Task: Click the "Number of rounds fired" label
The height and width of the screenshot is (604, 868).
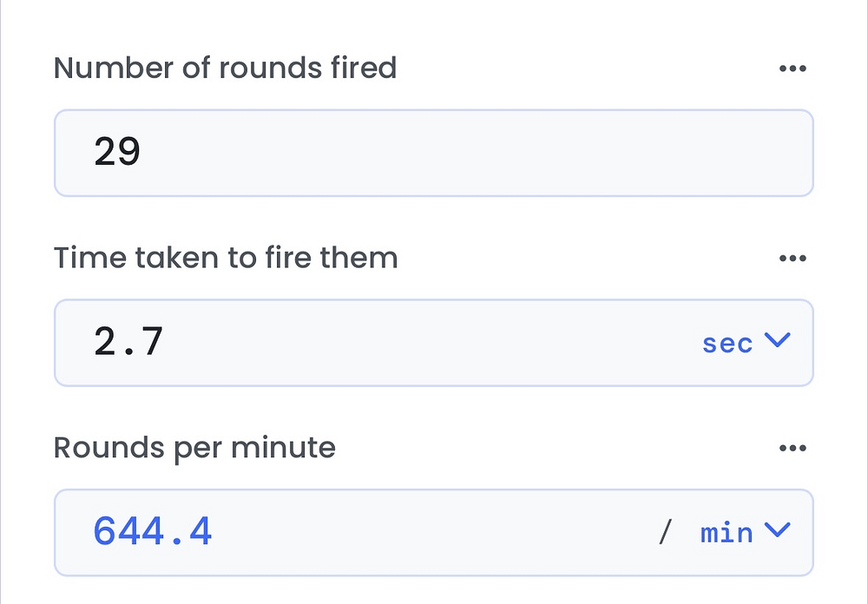Action: coord(225,68)
